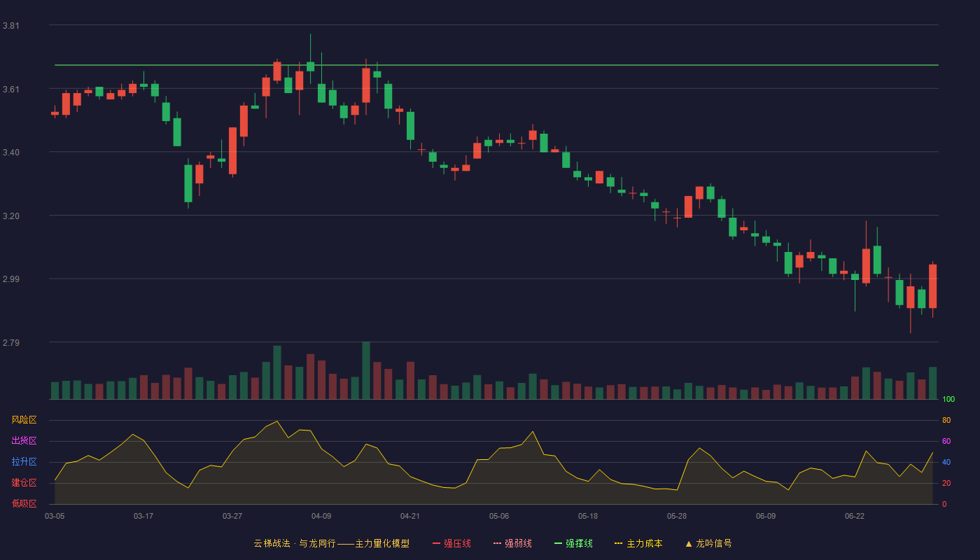
Task: Click the purple 60 indicator scale value
Action: [946, 442]
